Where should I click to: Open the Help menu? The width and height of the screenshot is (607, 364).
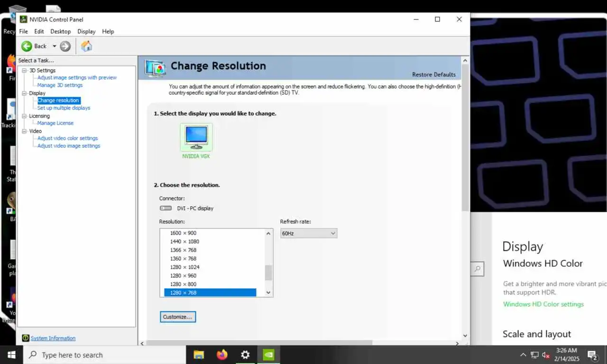[x=108, y=31]
